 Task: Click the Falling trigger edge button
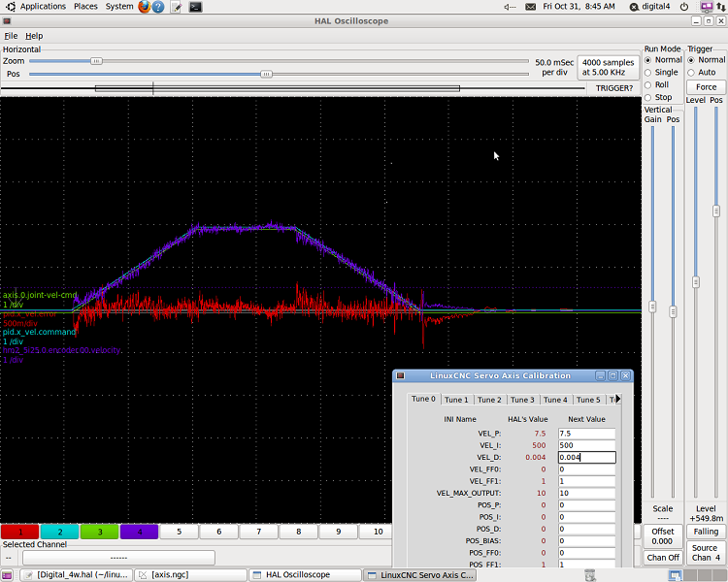click(706, 532)
